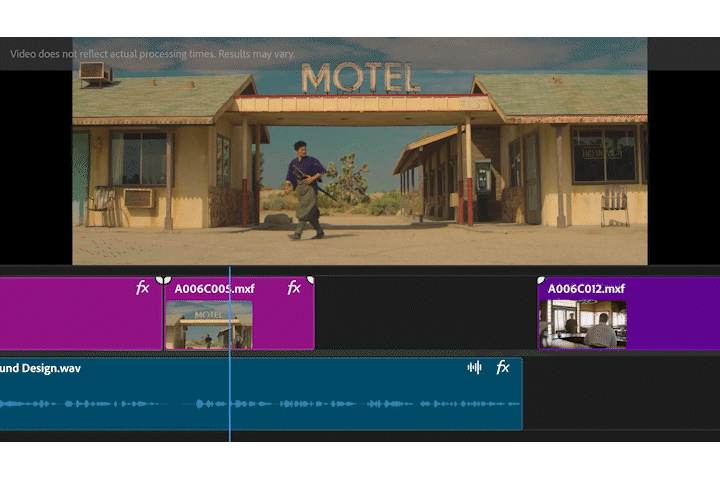Click the A006C012.mxf clip name
The image size is (720, 480).
(x=586, y=289)
